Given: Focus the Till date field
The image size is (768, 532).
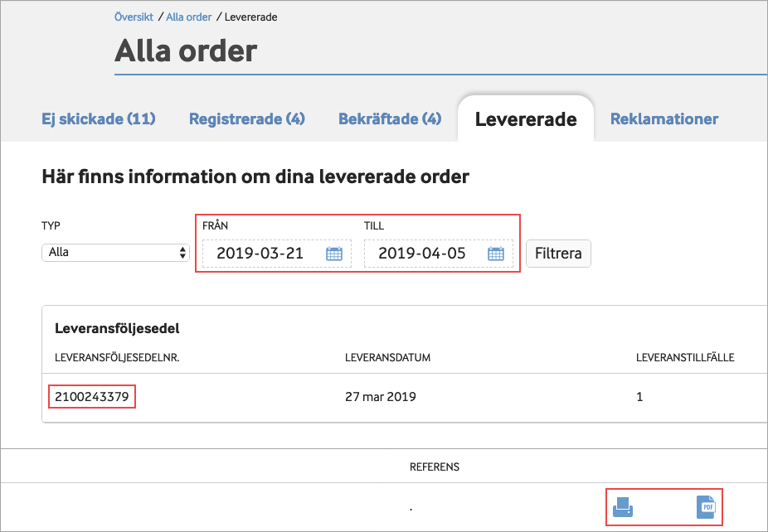Looking at the screenshot, I should [x=421, y=254].
